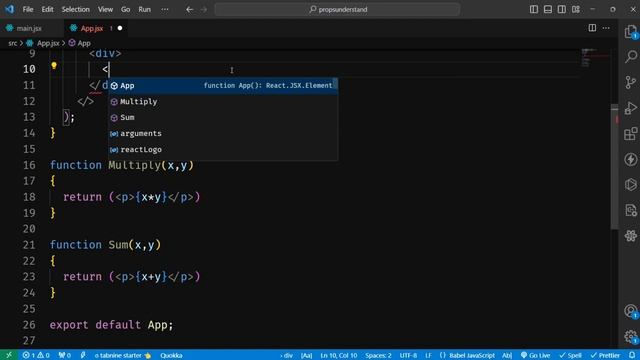Select arguments suggestion in autocomplete

click(x=223, y=133)
